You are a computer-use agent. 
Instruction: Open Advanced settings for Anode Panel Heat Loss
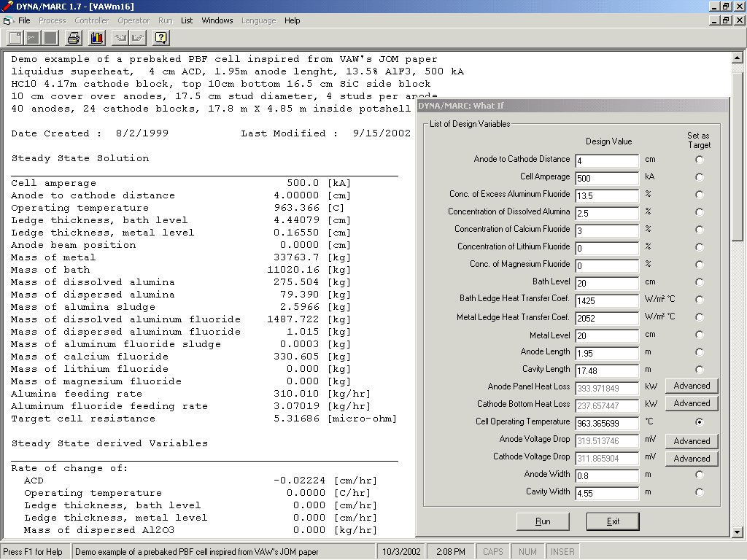click(x=692, y=386)
